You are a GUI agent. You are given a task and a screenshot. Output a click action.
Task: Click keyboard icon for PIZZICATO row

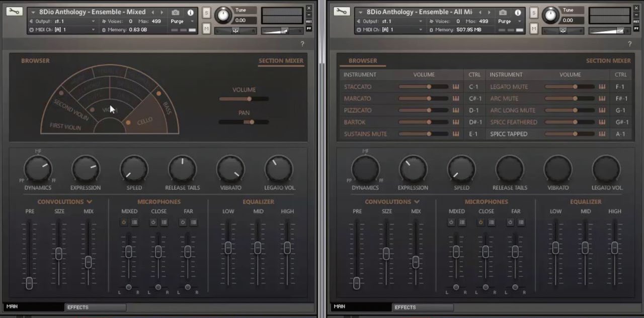point(456,110)
